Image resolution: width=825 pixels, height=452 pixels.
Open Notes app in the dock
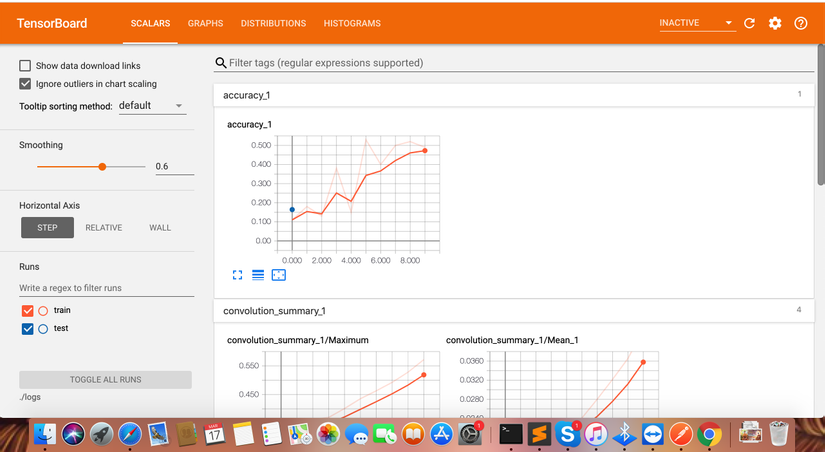point(243,435)
